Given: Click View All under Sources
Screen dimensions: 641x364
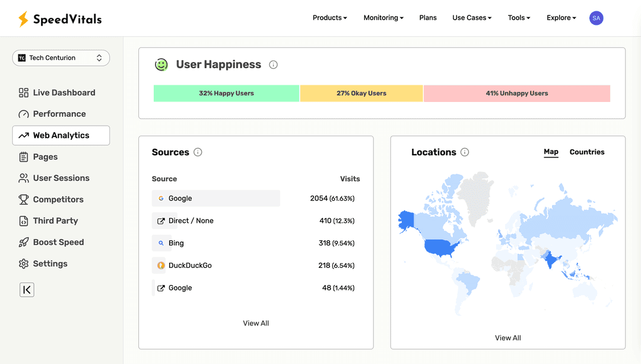Looking at the screenshot, I should point(256,323).
